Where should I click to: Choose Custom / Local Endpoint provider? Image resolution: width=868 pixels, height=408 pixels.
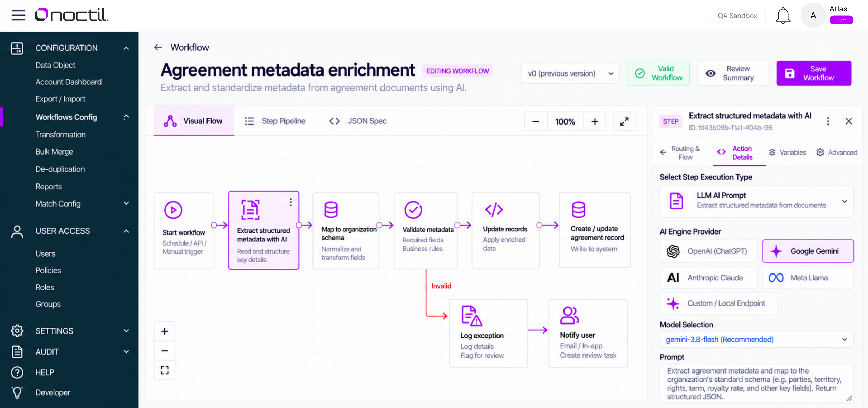[x=719, y=303]
